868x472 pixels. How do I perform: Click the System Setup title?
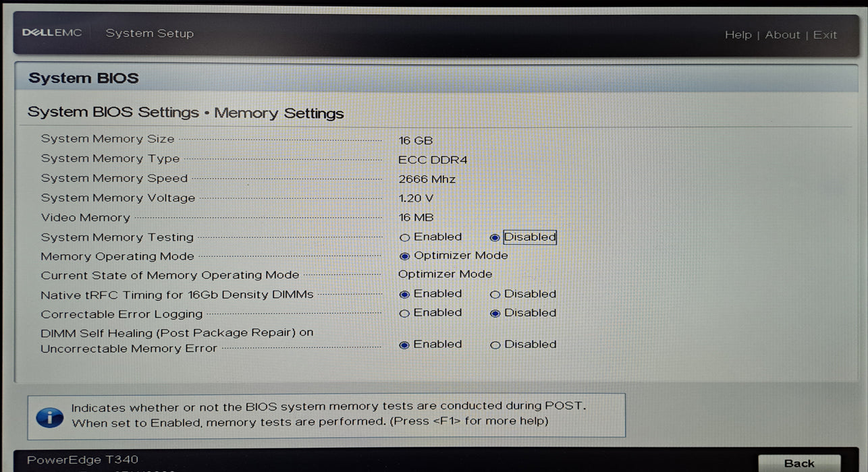[149, 33]
